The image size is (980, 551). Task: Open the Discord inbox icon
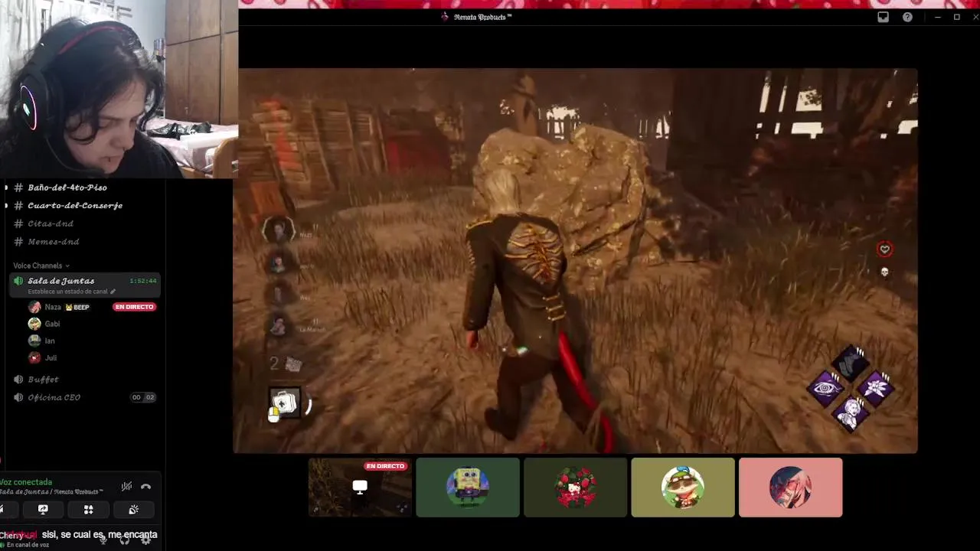pos(883,17)
